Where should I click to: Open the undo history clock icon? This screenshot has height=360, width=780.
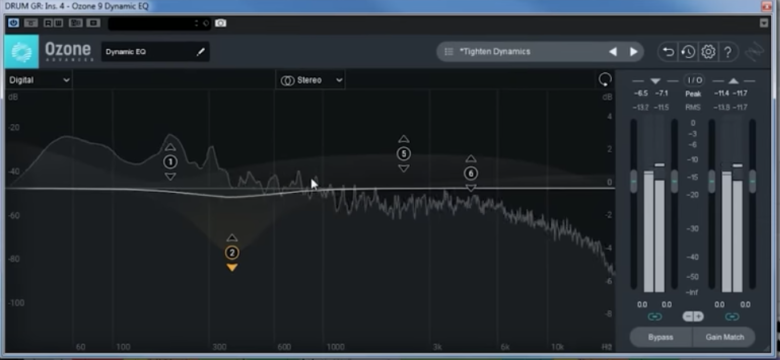688,52
